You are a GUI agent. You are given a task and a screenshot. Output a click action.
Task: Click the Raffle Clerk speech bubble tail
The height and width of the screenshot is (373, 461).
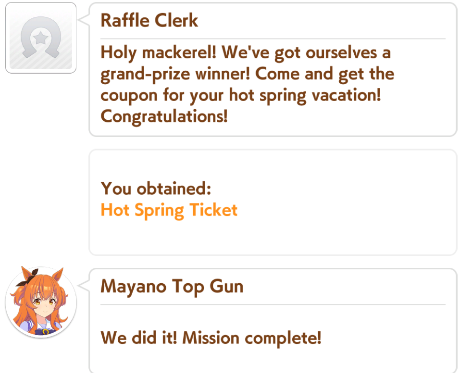click(84, 19)
